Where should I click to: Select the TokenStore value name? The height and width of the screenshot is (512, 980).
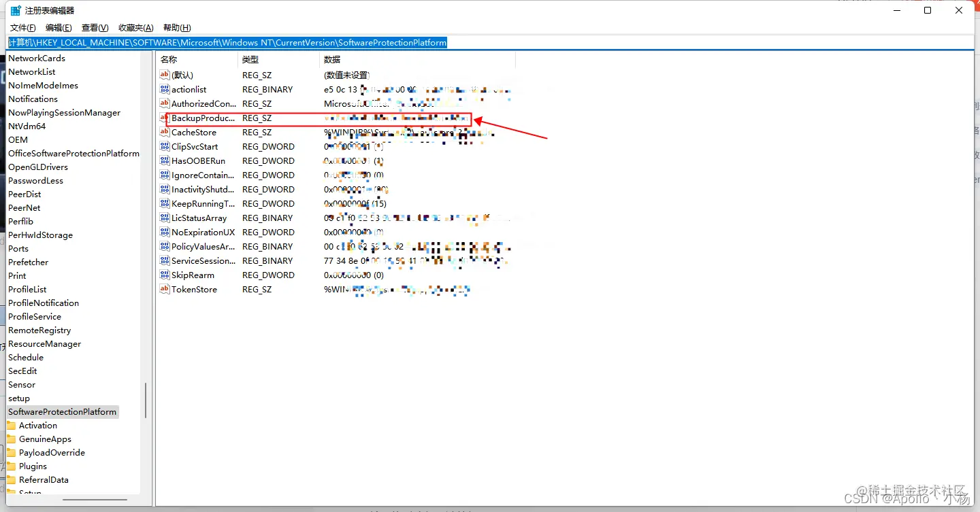[194, 289]
